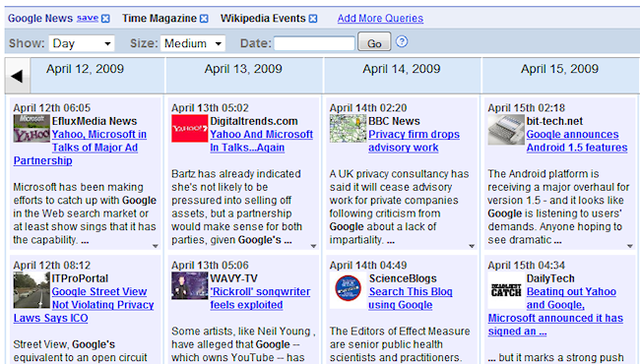Click the 'bit-tech.net' source name
This screenshot has height=364, width=640.
554,121
